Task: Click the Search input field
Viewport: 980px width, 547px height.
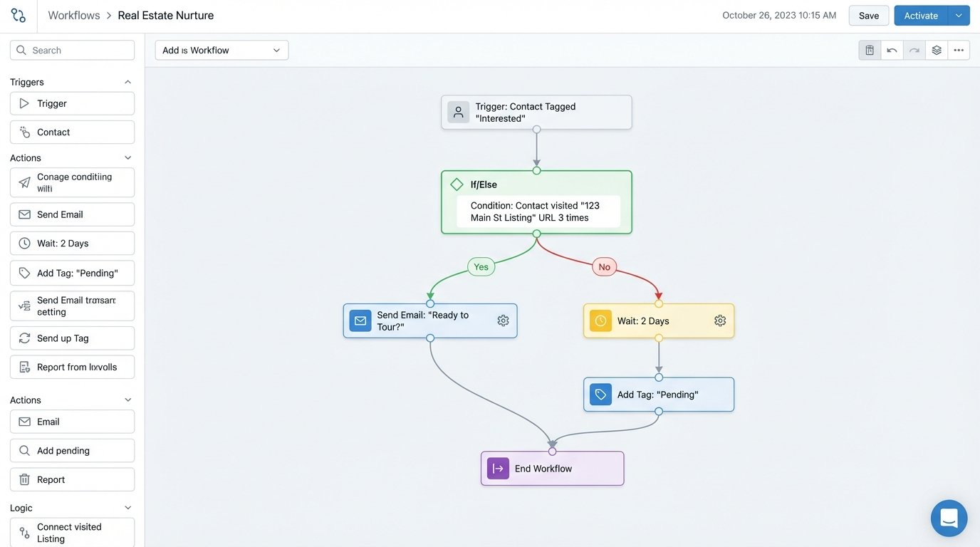Action: click(x=71, y=50)
